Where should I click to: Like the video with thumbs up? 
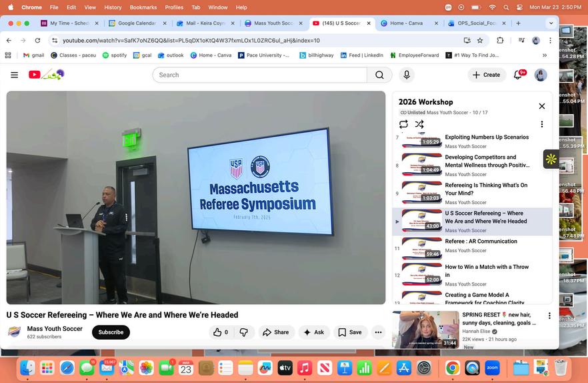coord(221,332)
